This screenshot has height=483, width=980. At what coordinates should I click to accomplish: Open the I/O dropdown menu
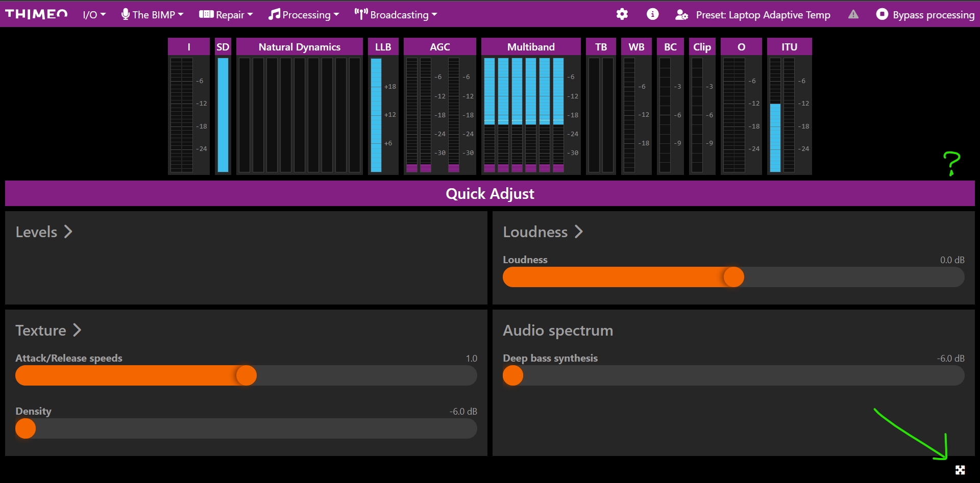(94, 15)
